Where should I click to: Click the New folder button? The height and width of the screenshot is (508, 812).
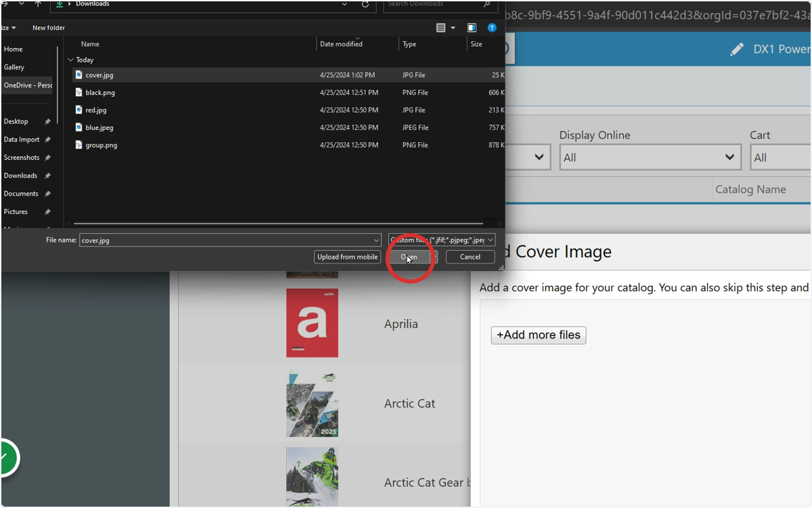point(49,28)
